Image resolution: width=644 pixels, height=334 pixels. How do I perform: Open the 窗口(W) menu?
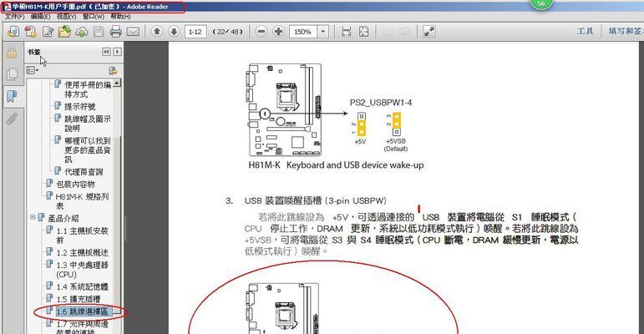(x=94, y=17)
